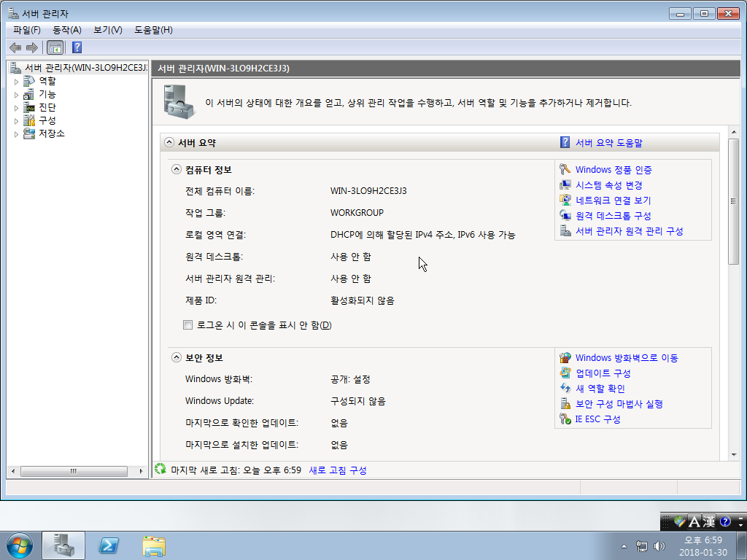Open the 서버 요약 도움말 link
This screenshot has width=747, height=560.
(x=609, y=143)
